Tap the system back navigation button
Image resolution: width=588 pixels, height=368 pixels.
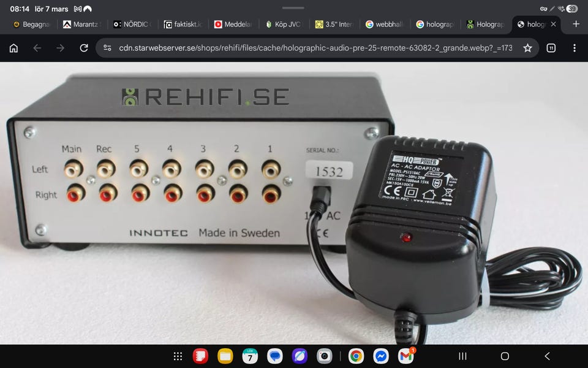click(x=547, y=356)
